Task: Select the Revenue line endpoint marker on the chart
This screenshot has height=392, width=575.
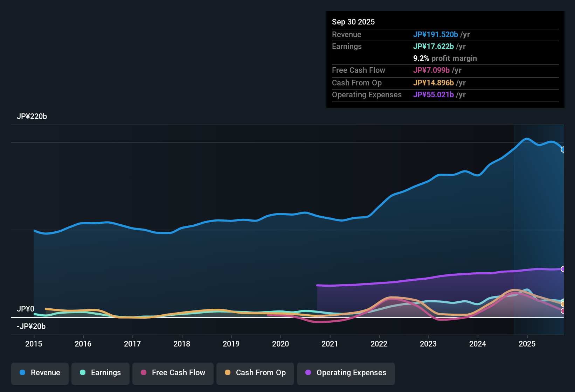Action: click(563, 149)
